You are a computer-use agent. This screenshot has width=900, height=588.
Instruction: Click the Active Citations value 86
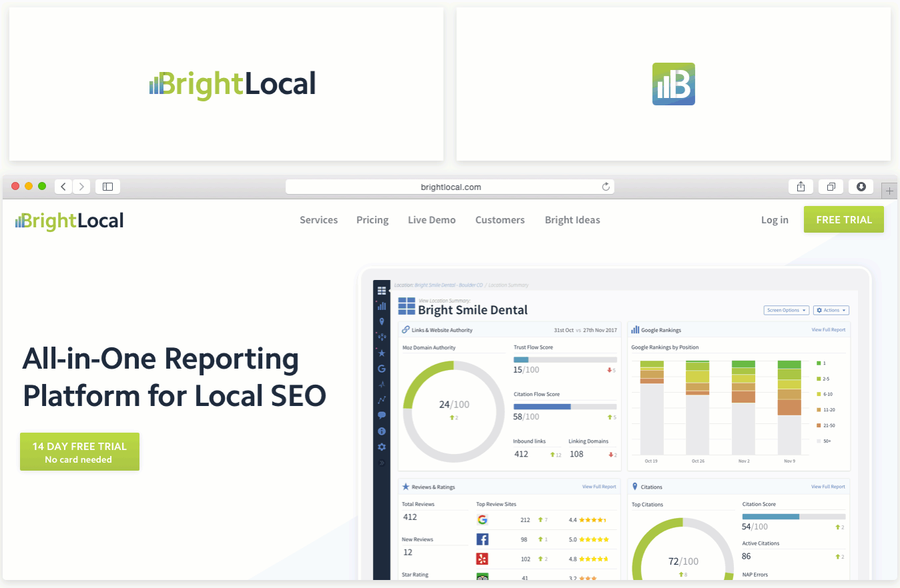coord(746,556)
